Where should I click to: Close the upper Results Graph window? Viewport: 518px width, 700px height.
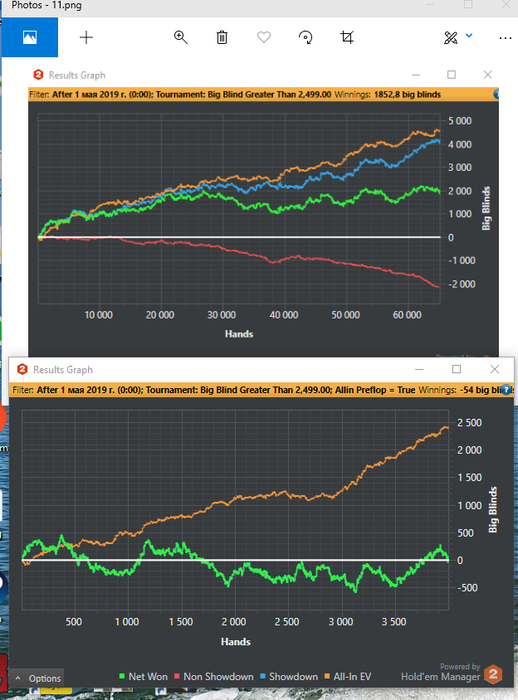pos(488,75)
